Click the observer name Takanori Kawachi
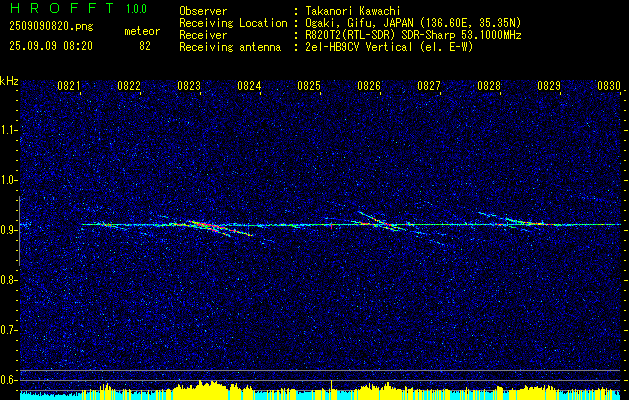This screenshot has width=629, height=400. [353, 11]
